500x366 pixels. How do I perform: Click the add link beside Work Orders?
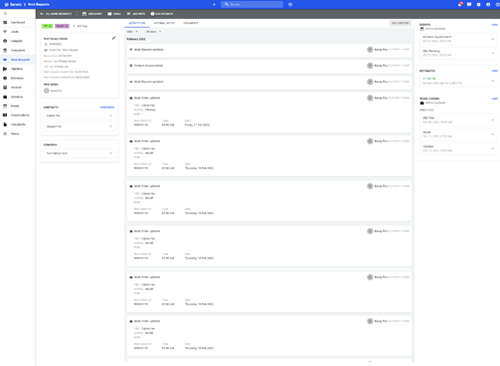coord(494,99)
